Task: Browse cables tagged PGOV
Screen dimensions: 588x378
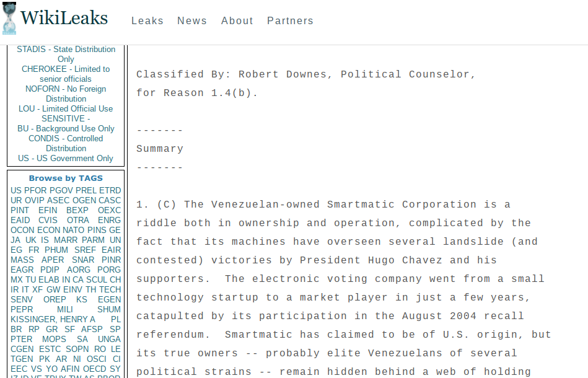Action: [x=61, y=190]
